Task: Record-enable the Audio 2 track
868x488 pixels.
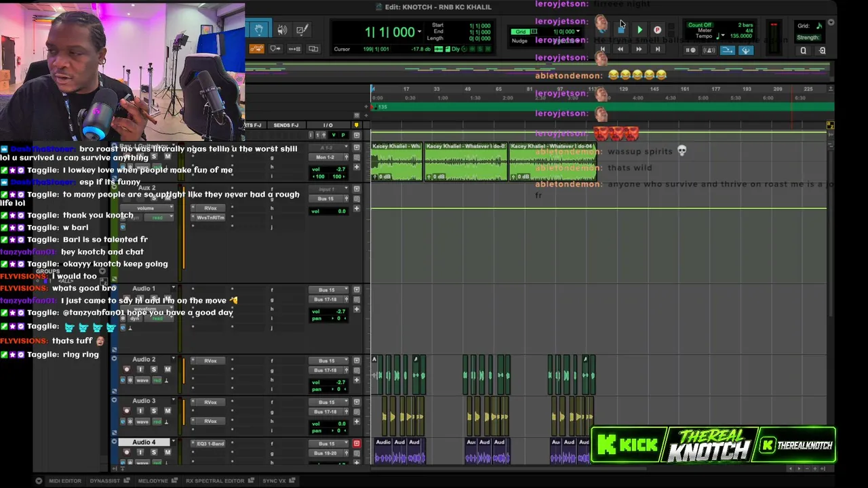Action: pyautogui.click(x=127, y=369)
